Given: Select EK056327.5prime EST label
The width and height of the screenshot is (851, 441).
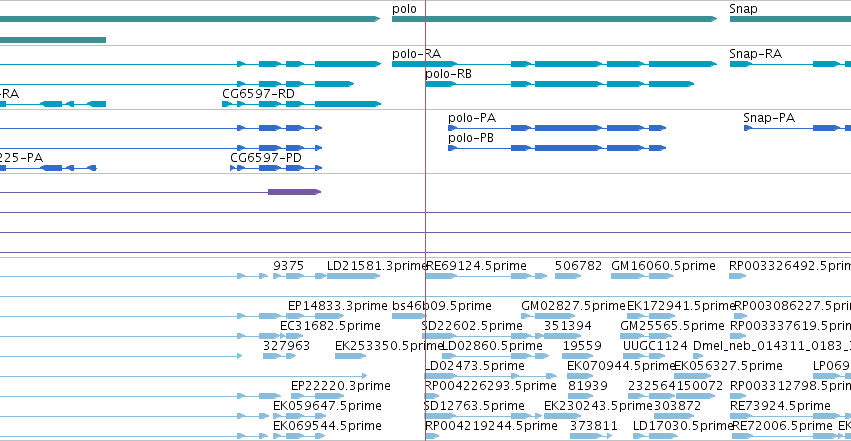Looking at the screenshot, I should [728, 366].
